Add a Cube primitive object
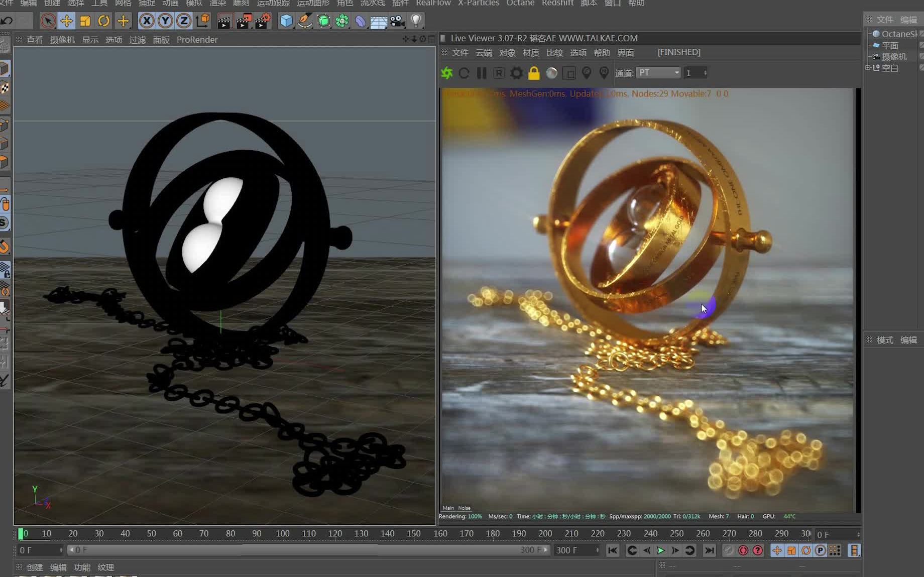Screen dimensions: 924x577 click(x=286, y=21)
